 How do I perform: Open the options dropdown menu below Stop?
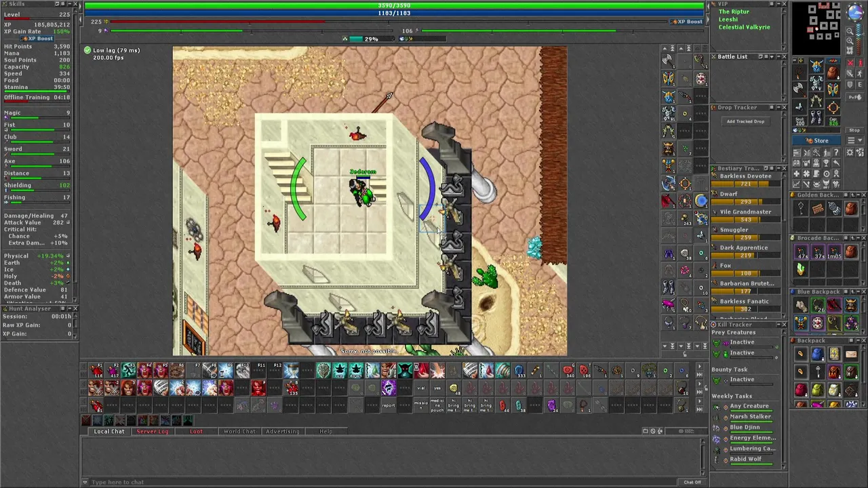(854, 140)
